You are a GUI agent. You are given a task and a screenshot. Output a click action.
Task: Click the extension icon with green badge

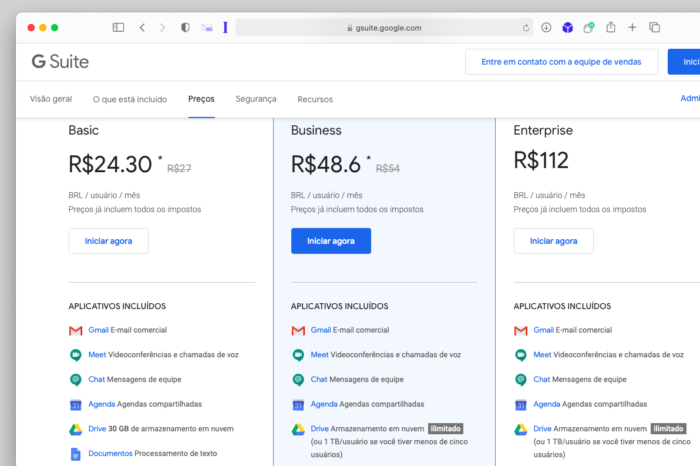click(x=589, y=28)
